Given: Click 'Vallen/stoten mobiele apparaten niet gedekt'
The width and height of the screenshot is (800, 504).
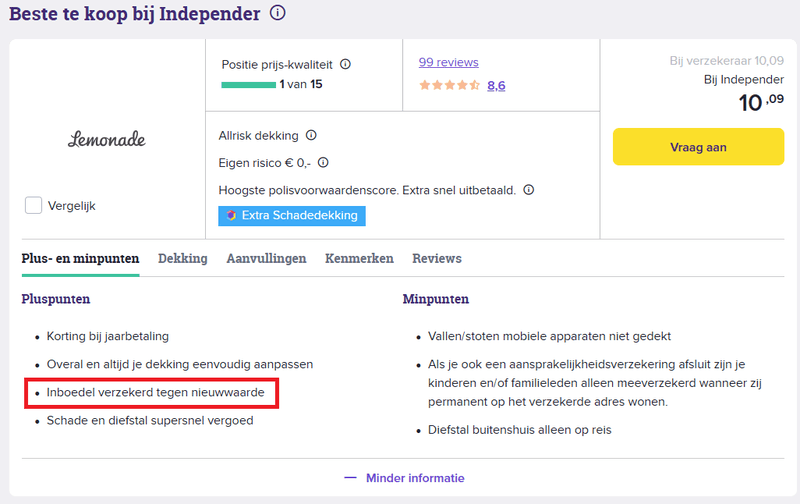Looking at the screenshot, I should tap(549, 336).
